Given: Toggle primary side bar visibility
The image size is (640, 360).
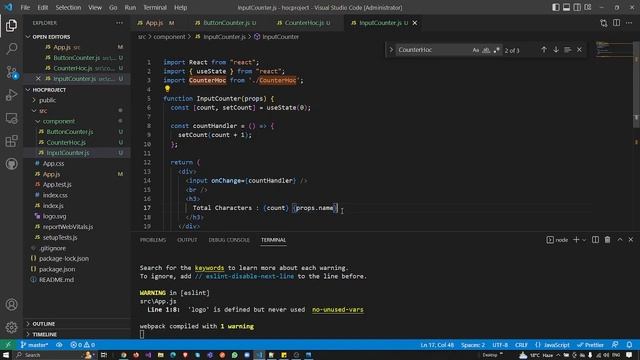Looking at the screenshot, I should click(x=556, y=7).
